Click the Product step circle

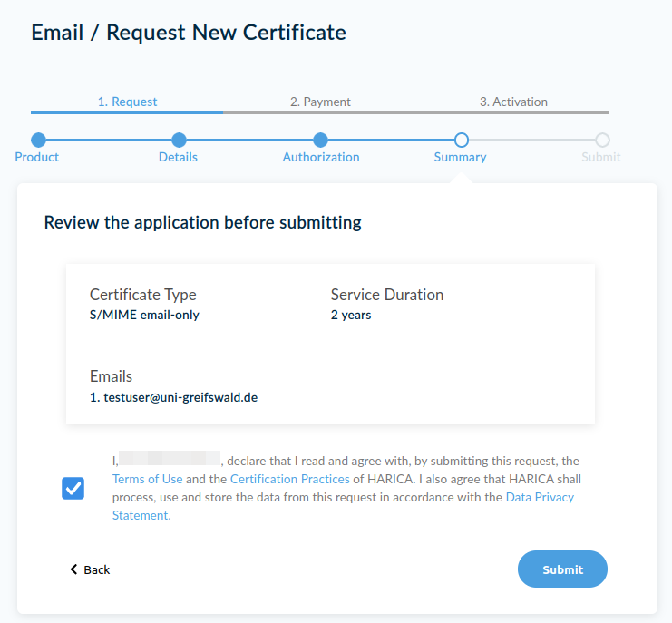click(x=38, y=141)
